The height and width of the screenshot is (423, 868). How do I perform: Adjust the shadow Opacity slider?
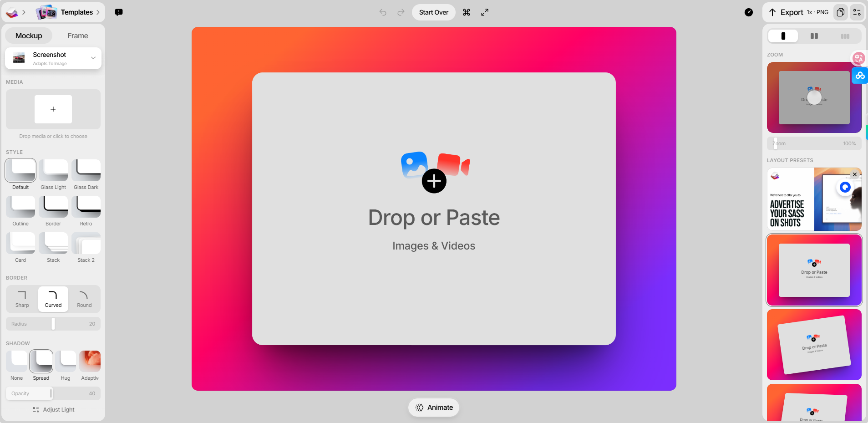pyautogui.click(x=53, y=393)
